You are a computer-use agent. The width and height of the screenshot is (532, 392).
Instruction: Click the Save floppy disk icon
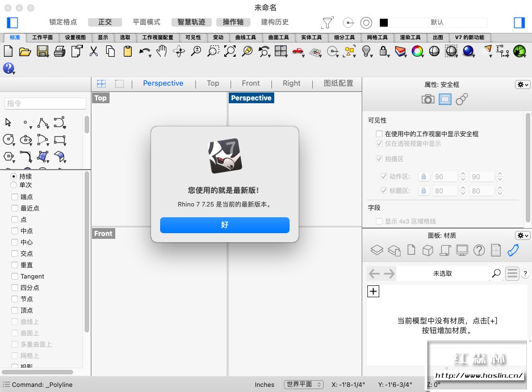click(43, 52)
